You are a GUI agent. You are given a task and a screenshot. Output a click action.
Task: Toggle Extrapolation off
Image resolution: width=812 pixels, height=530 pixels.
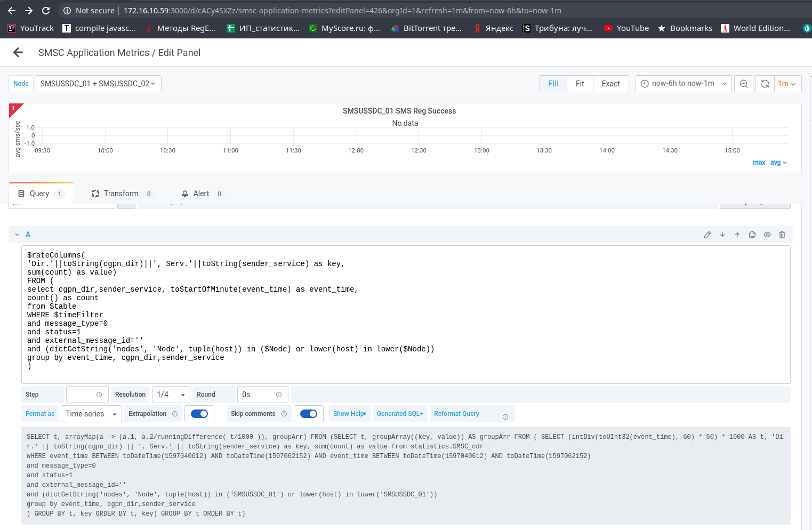pyautogui.click(x=199, y=413)
